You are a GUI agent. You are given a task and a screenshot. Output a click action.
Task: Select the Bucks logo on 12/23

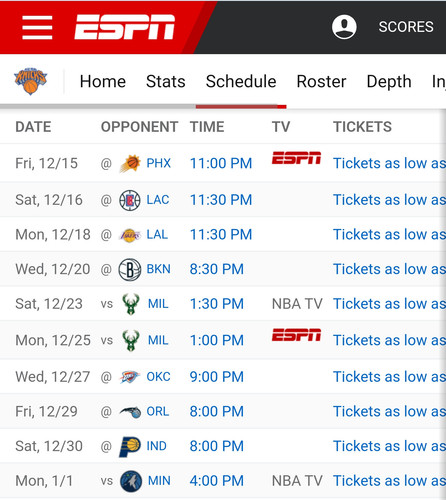(x=130, y=304)
